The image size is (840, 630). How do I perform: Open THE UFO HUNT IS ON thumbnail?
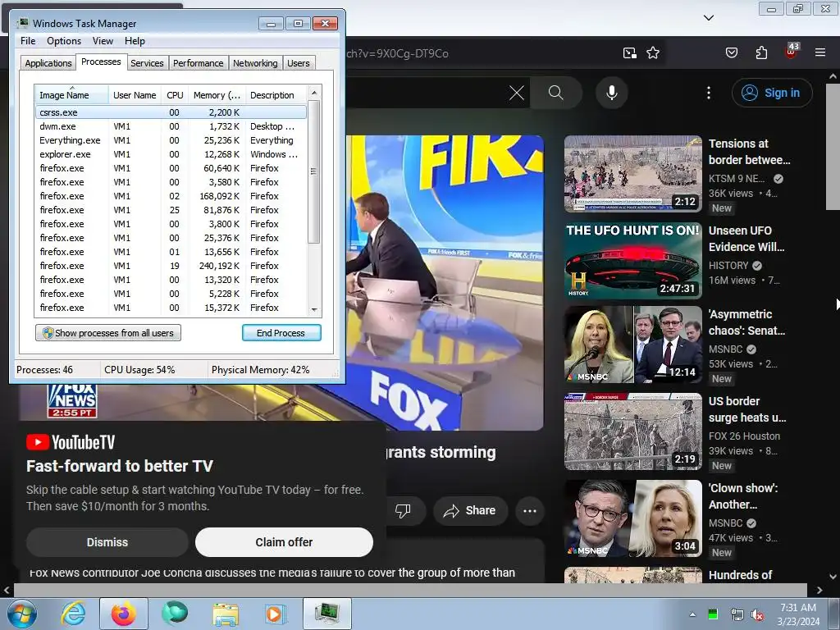click(x=632, y=260)
